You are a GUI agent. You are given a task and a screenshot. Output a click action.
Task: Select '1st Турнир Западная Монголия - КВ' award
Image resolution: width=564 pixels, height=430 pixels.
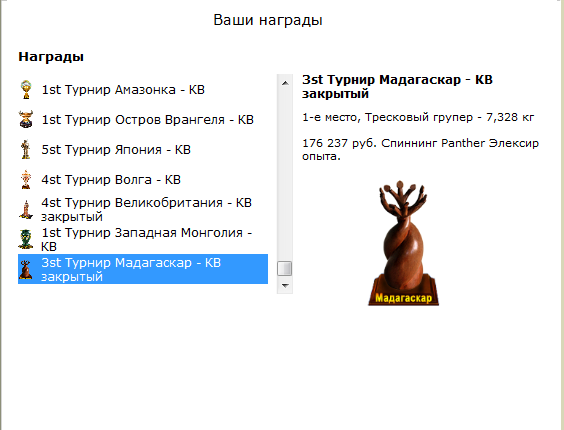click(x=143, y=239)
